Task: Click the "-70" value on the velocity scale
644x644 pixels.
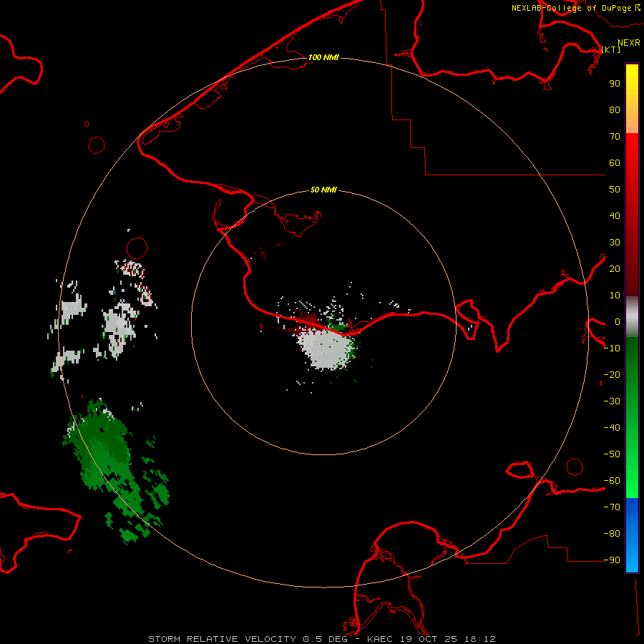Action: click(612, 507)
